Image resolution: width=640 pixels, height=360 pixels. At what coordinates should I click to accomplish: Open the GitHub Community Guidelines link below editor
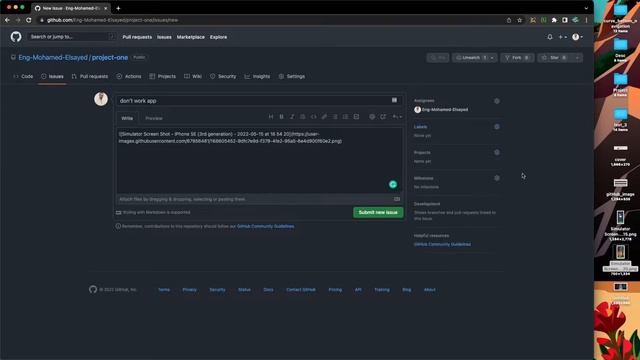pos(266,226)
